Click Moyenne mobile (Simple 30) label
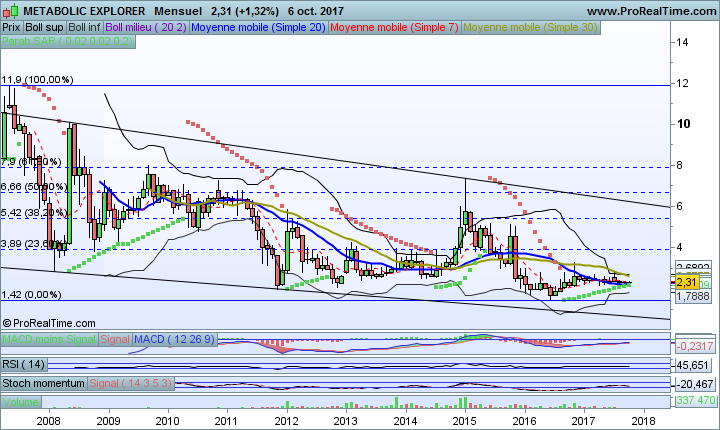Image resolution: width=720 pixels, height=430 pixels. click(x=530, y=28)
